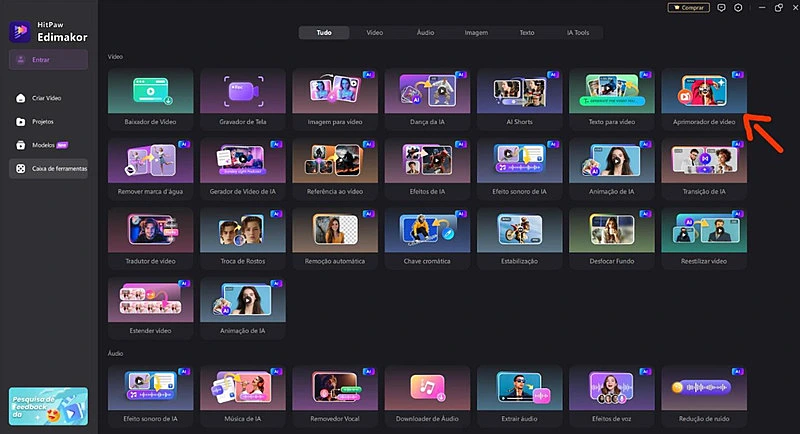Launch the Gravador de Tela tool

pyautogui.click(x=242, y=96)
